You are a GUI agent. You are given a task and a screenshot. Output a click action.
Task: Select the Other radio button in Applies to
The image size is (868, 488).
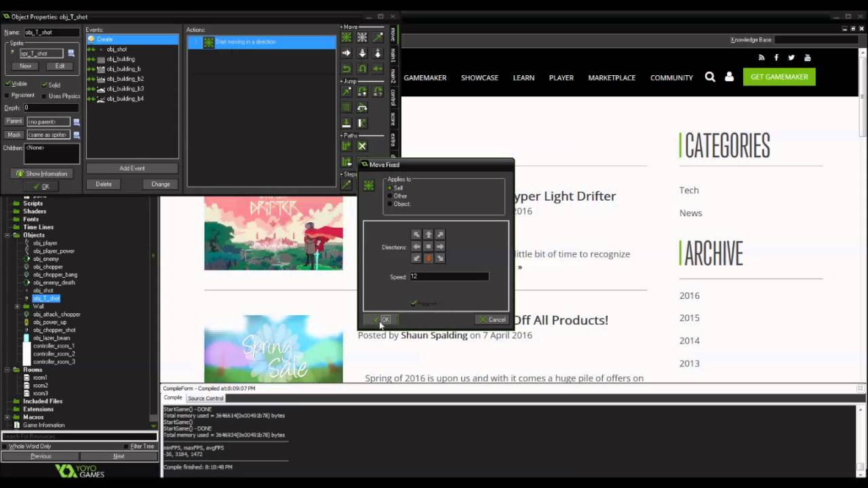(x=390, y=196)
